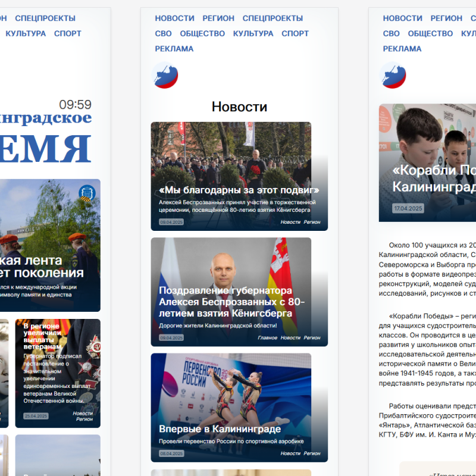Click the paragraph starting Около 100 учащихся
This screenshot has width=476, height=476.
coord(427,269)
